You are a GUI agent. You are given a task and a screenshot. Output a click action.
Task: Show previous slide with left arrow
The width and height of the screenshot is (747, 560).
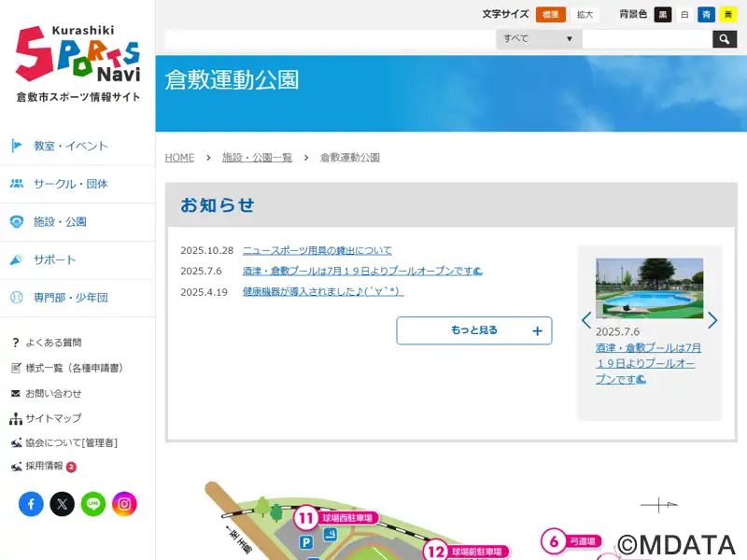(586, 320)
